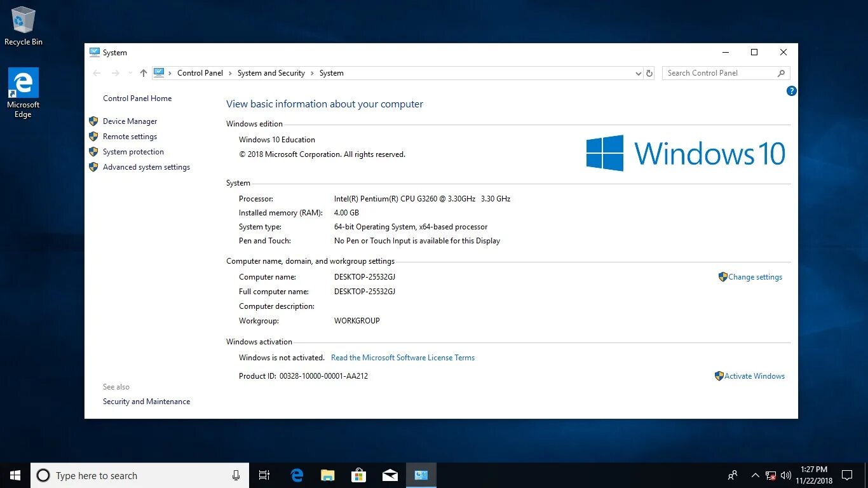The width and height of the screenshot is (868, 488).
Task: Go up one level with the Up arrow
Action: pos(144,73)
